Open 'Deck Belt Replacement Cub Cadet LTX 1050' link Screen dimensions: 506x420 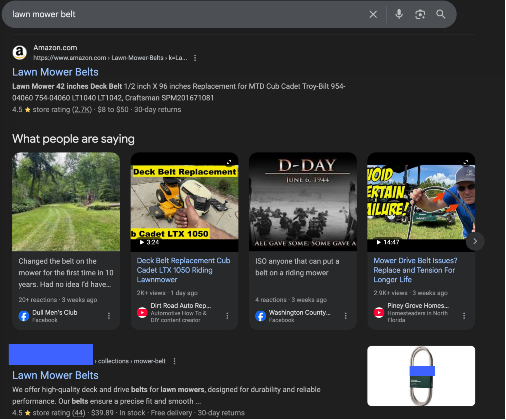tap(183, 270)
